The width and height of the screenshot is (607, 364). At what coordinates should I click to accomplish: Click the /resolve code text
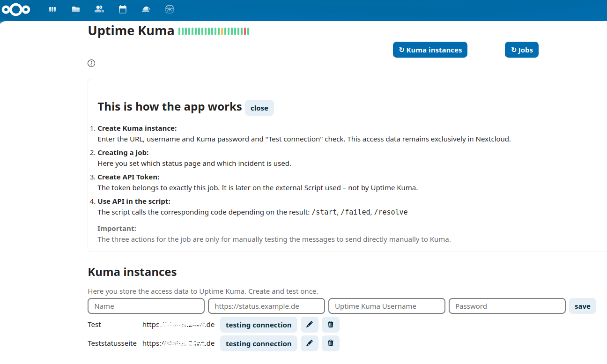[391, 212]
